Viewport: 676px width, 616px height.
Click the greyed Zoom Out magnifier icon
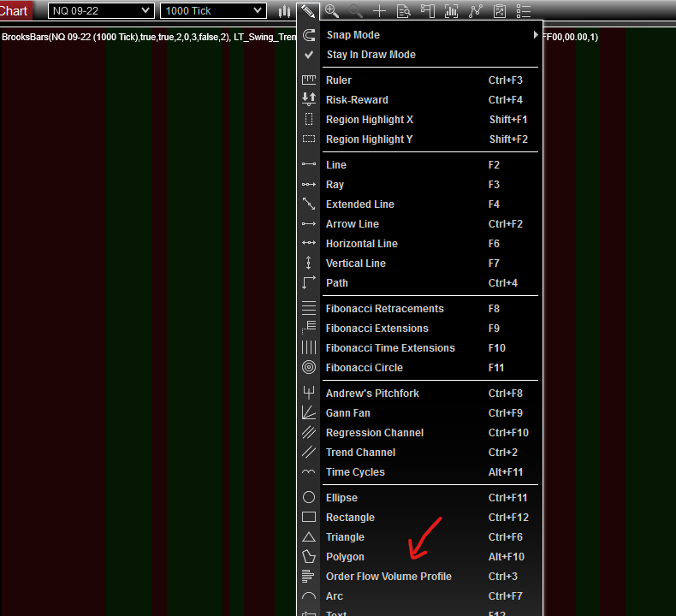click(x=356, y=11)
